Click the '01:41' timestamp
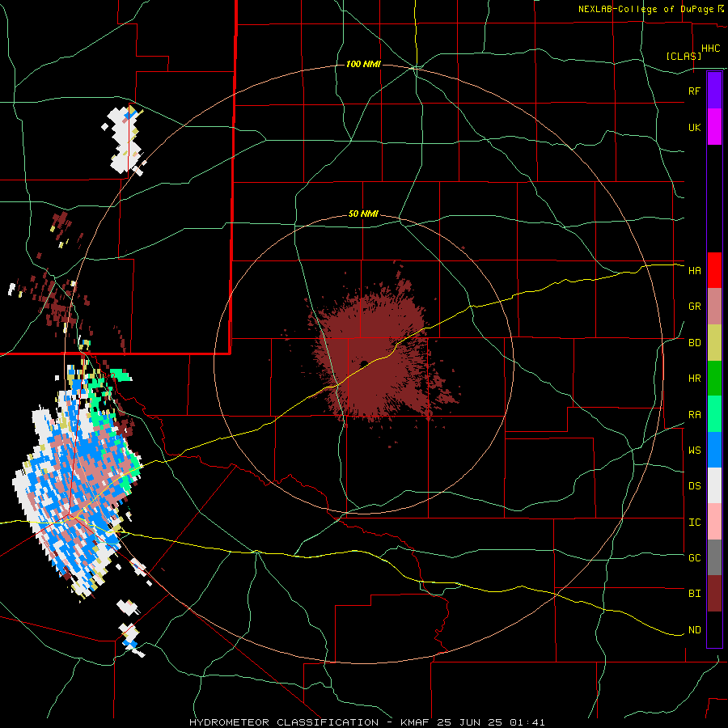 point(527,722)
